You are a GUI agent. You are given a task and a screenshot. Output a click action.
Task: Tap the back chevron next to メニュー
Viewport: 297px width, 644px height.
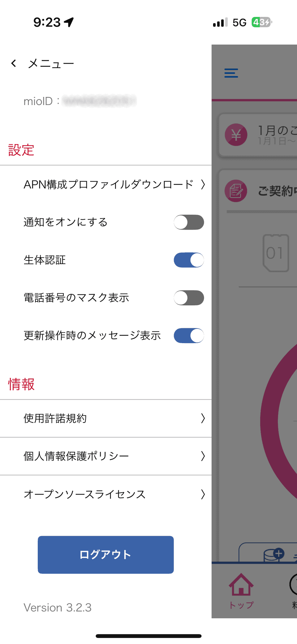click(x=13, y=63)
